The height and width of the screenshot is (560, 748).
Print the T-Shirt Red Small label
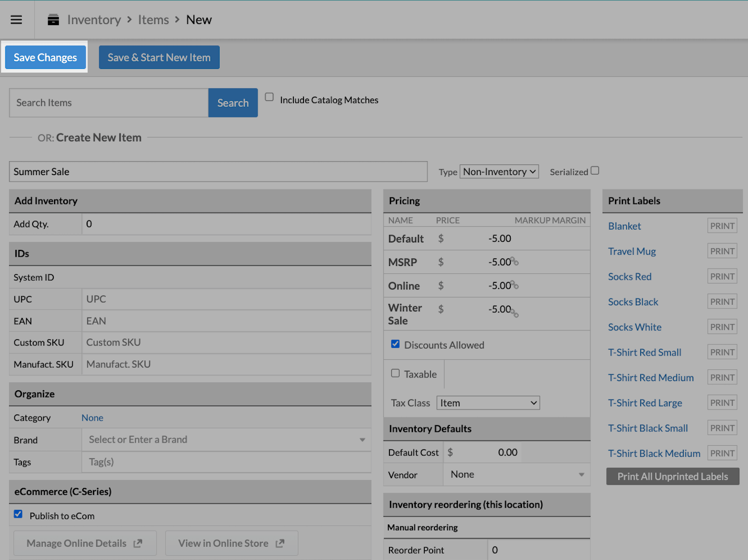[722, 352]
